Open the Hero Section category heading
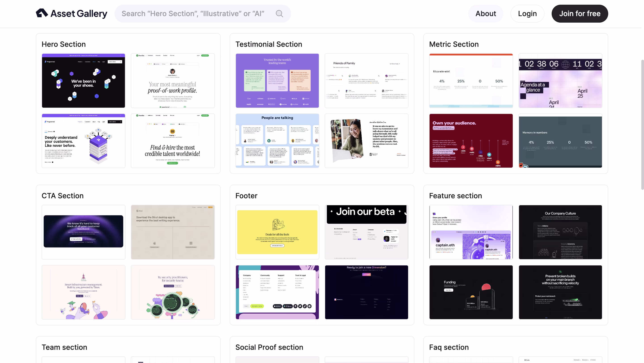This screenshot has width=644, height=363. 64,44
